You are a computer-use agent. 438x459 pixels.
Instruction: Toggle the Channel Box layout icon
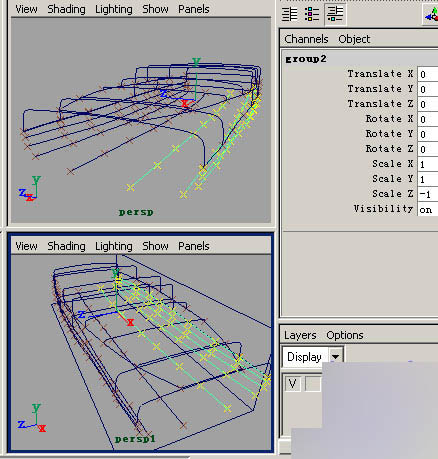coord(335,14)
